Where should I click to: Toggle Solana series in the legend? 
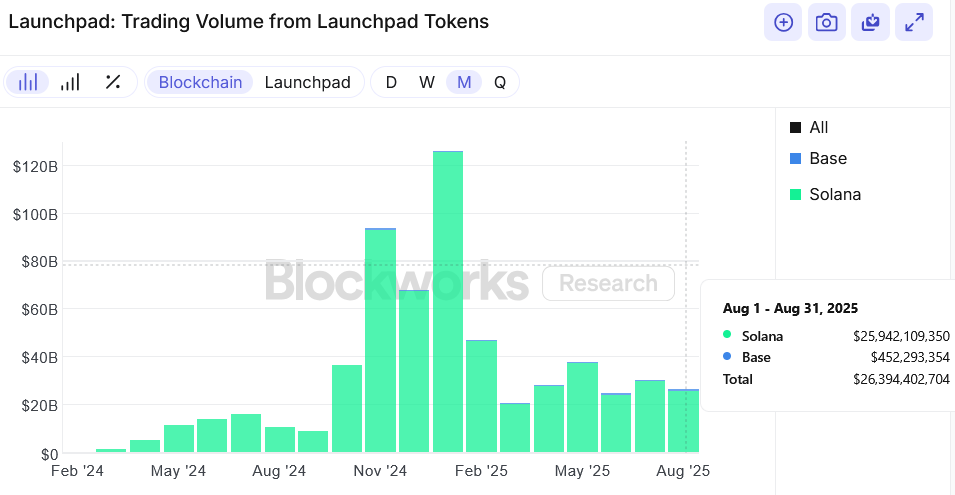825,194
